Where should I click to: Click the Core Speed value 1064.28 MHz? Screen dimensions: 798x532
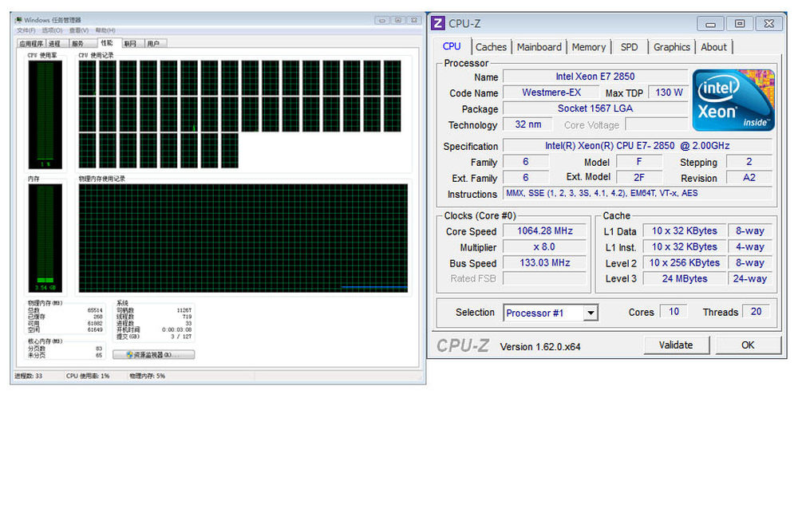[544, 231]
